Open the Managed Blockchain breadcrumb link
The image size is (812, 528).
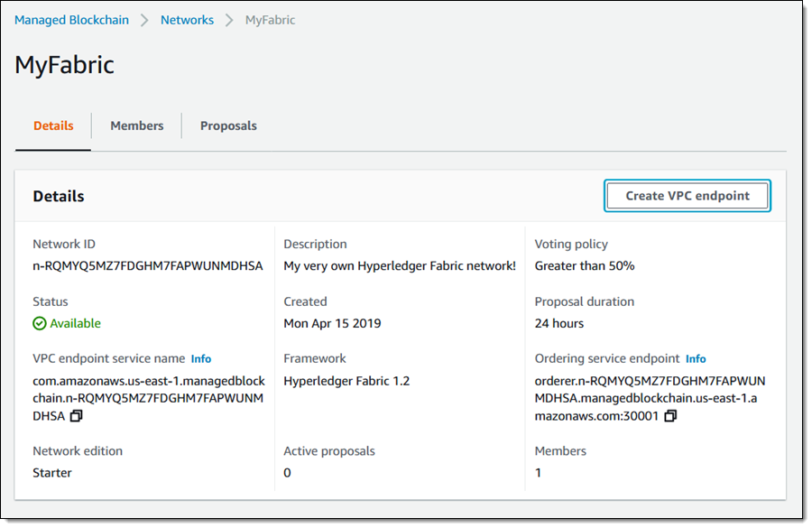tap(71, 20)
